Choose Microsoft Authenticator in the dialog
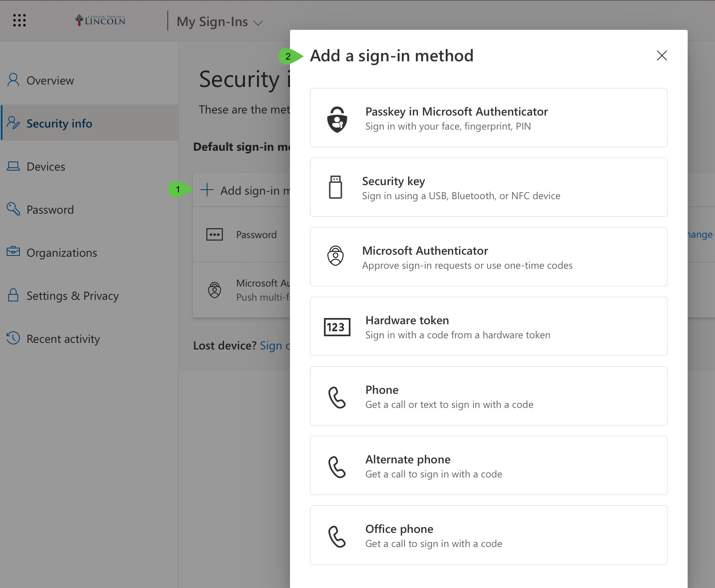Screen dimensions: 715x588 [488, 257]
